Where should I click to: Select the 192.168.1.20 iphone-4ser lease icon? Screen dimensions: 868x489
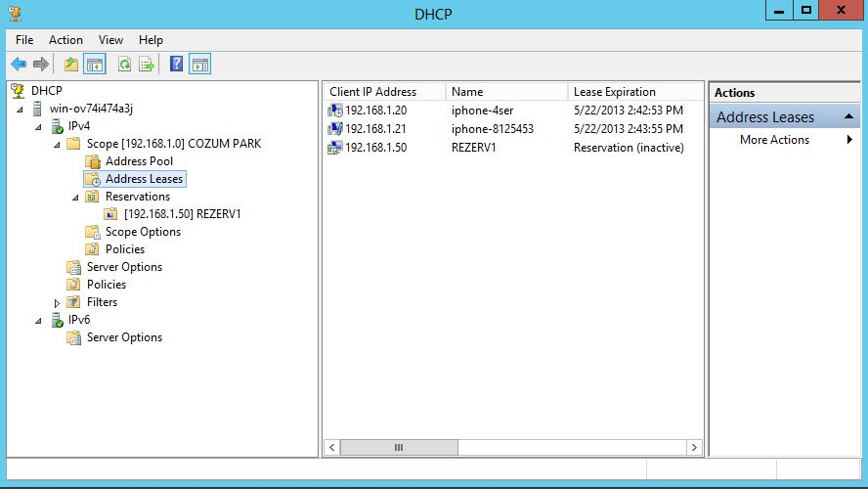[x=335, y=111]
